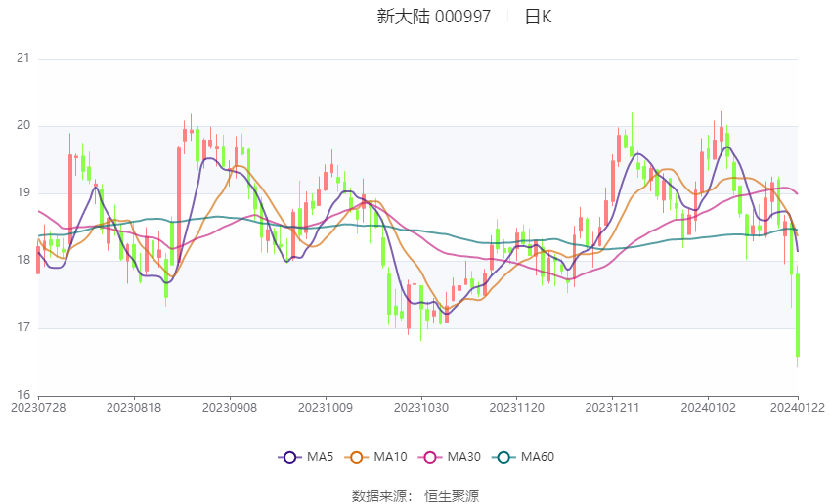Viewport: 831px width, 504px height.
Task: Click the 20231030 date axis label
Action: [x=421, y=408]
